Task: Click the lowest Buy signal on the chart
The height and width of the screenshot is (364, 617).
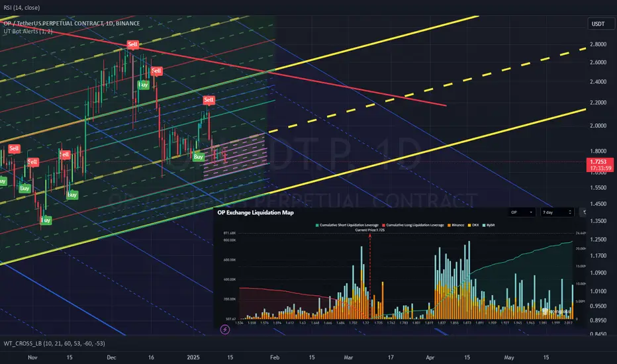Action: 46,220
